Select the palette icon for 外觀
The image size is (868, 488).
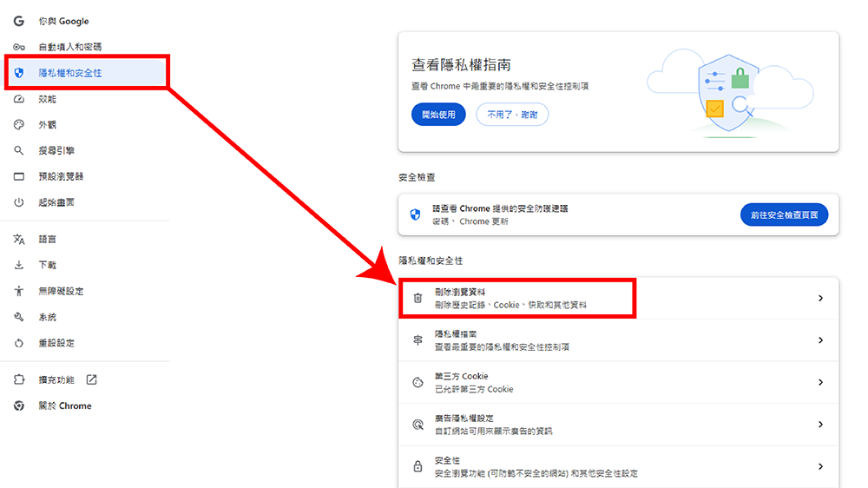pos(18,125)
